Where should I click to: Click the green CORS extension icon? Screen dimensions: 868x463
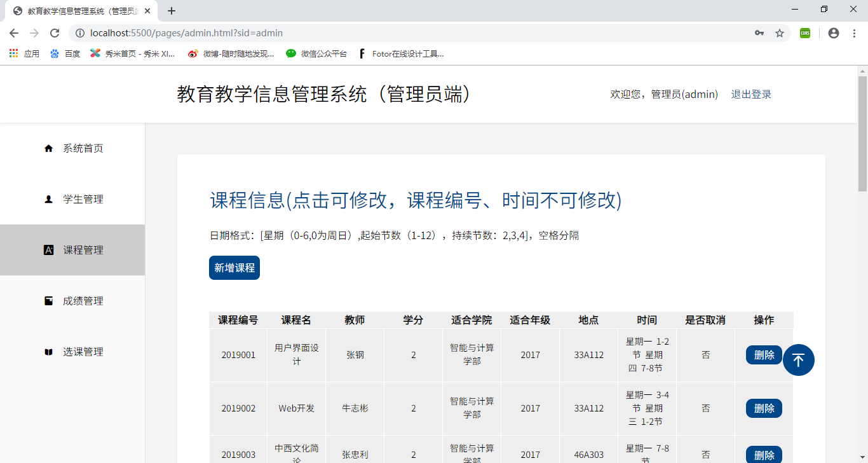pos(805,33)
